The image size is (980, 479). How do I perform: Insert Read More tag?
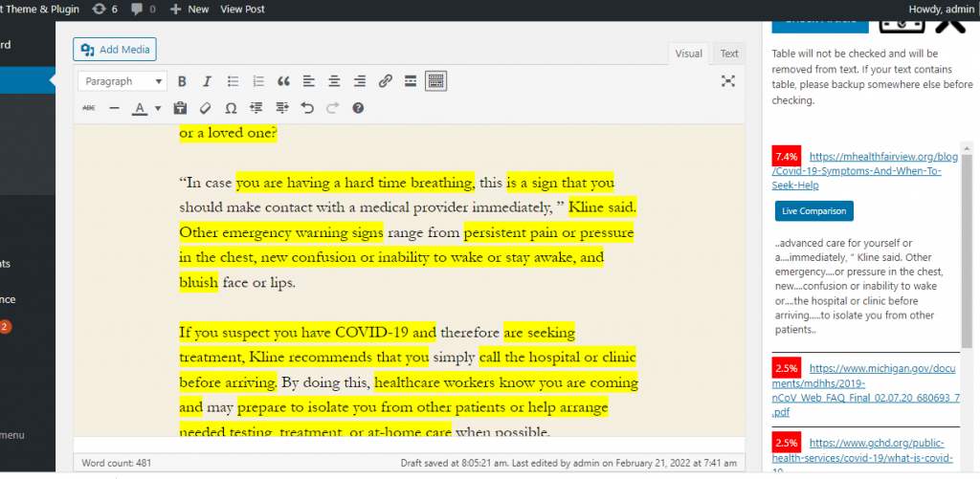(411, 81)
